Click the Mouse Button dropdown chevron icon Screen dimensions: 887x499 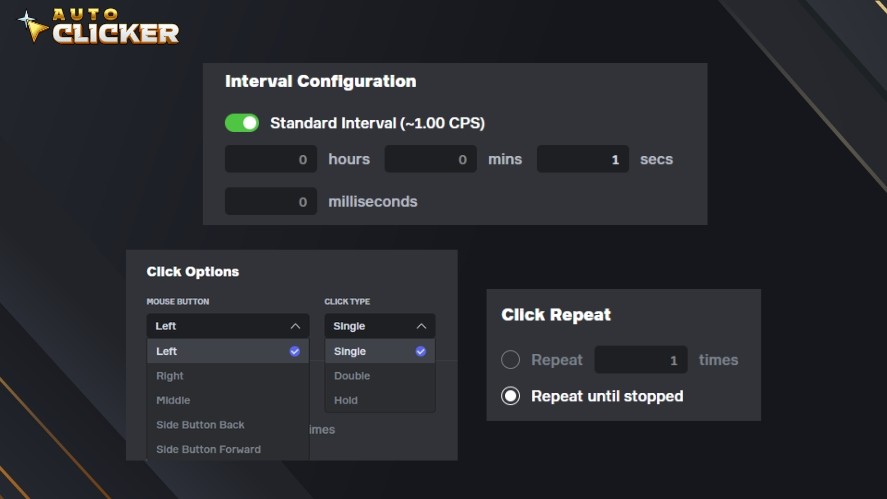[295, 326]
